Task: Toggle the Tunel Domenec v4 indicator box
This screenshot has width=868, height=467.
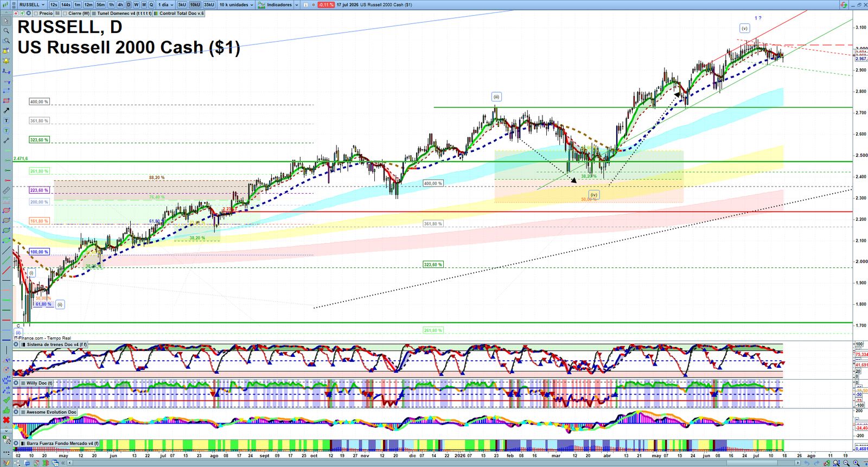Action: tap(94, 13)
